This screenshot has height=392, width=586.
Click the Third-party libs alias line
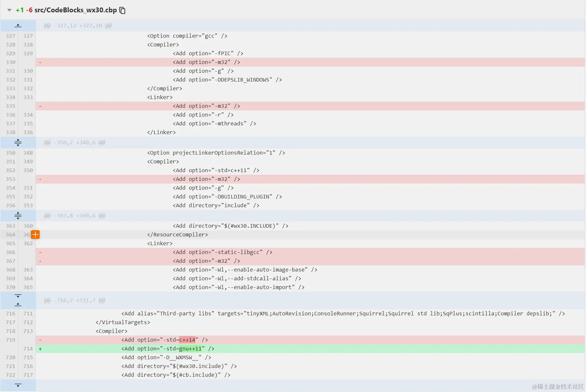[343, 313]
